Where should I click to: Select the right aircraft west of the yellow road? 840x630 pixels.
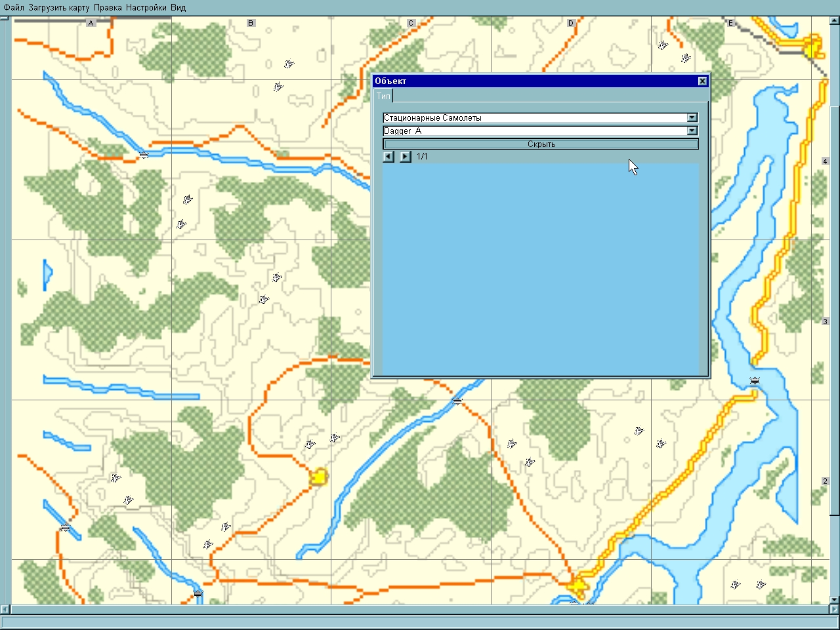click(x=661, y=444)
